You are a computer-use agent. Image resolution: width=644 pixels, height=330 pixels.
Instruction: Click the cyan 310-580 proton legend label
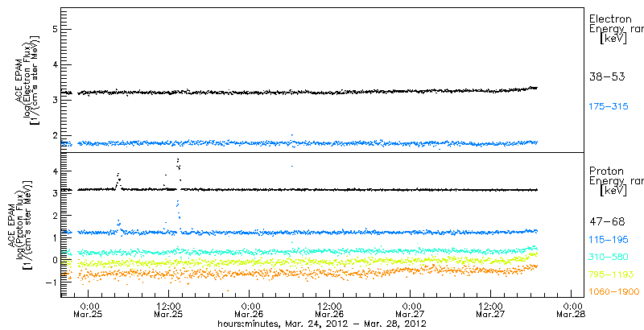click(x=609, y=257)
